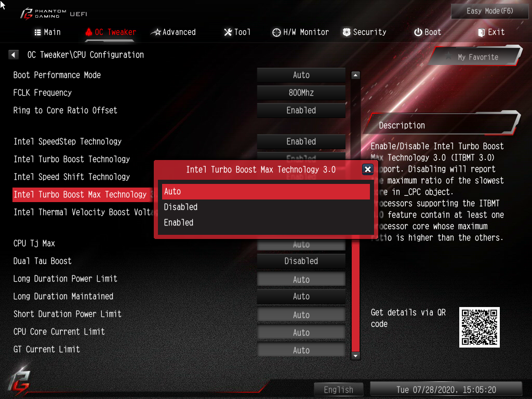Image resolution: width=532 pixels, height=399 pixels.
Task: Click the Main tab list icon
Action: click(x=37, y=32)
